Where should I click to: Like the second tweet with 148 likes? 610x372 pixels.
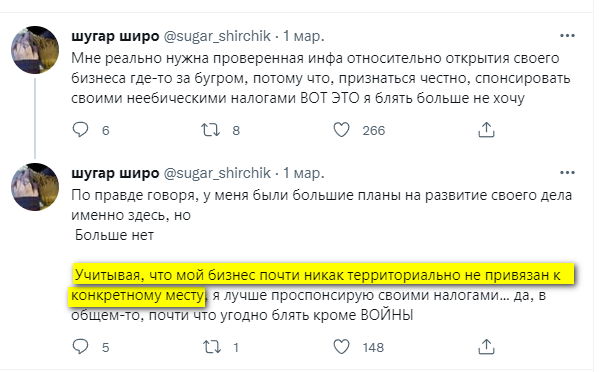(342, 347)
